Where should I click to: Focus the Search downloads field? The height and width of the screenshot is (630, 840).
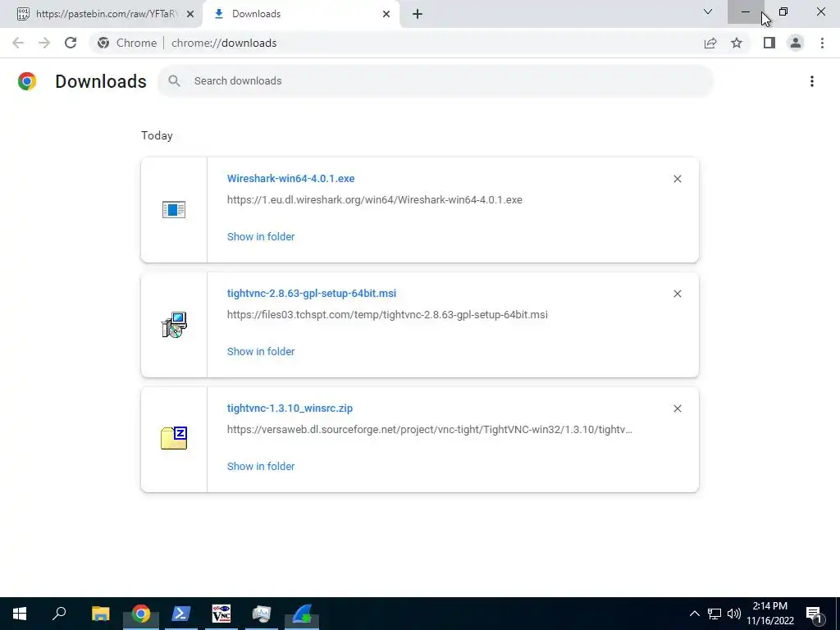[436, 81]
